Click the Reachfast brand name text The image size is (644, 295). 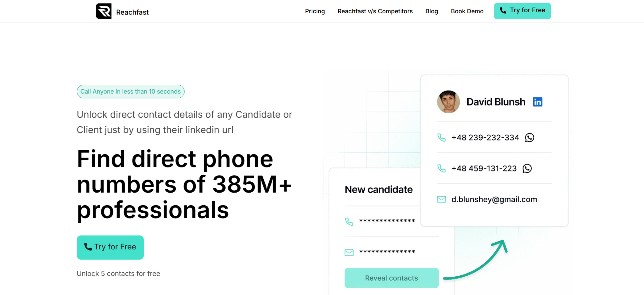point(132,12)
